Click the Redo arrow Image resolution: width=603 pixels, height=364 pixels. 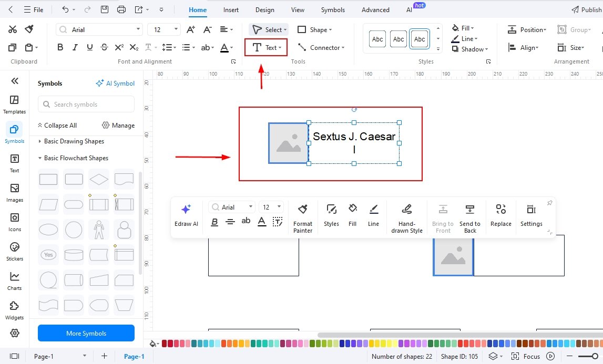point(87,9)
